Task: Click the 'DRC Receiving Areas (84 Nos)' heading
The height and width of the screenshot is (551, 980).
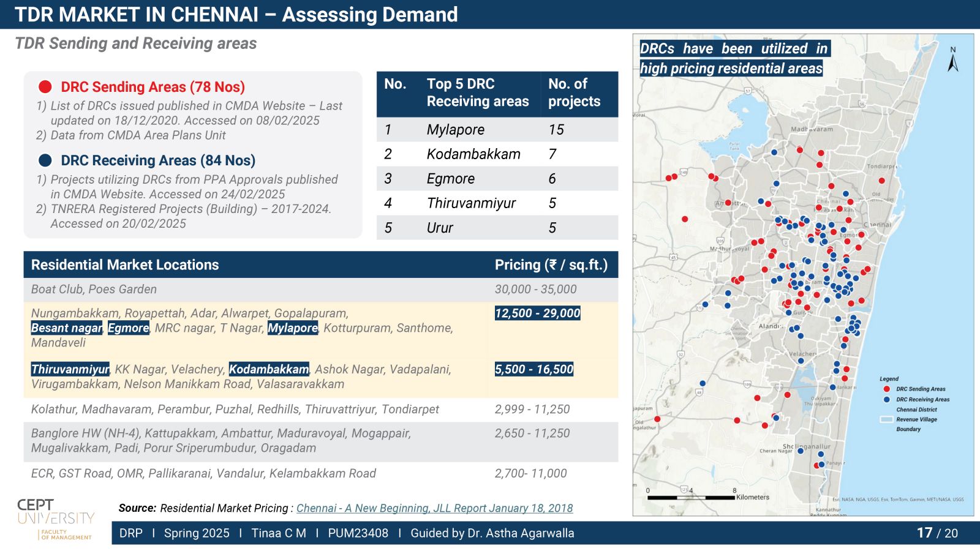Action: click(x=158, y=160)
